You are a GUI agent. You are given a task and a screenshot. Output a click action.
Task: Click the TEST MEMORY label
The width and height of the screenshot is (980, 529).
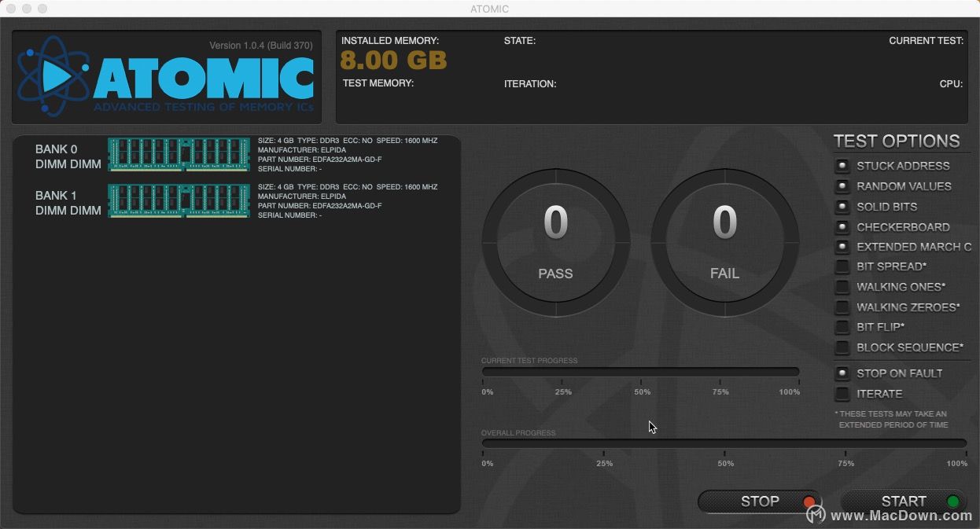378,83
